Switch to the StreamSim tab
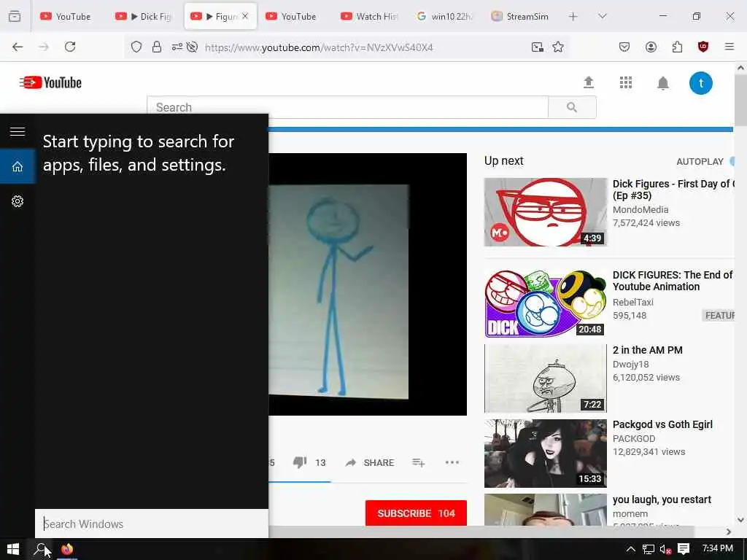This screenshot has width=747, height=560. coord(521,16)
